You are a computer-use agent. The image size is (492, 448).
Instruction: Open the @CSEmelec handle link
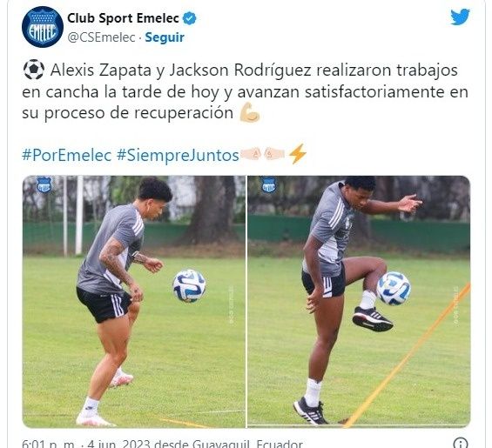click(x=101, y=37)
